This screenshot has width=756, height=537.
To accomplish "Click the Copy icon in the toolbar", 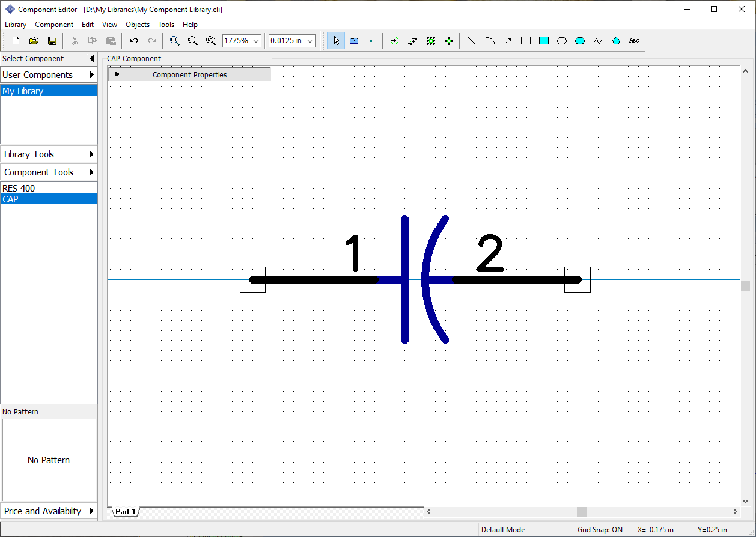I will point(93,41).
